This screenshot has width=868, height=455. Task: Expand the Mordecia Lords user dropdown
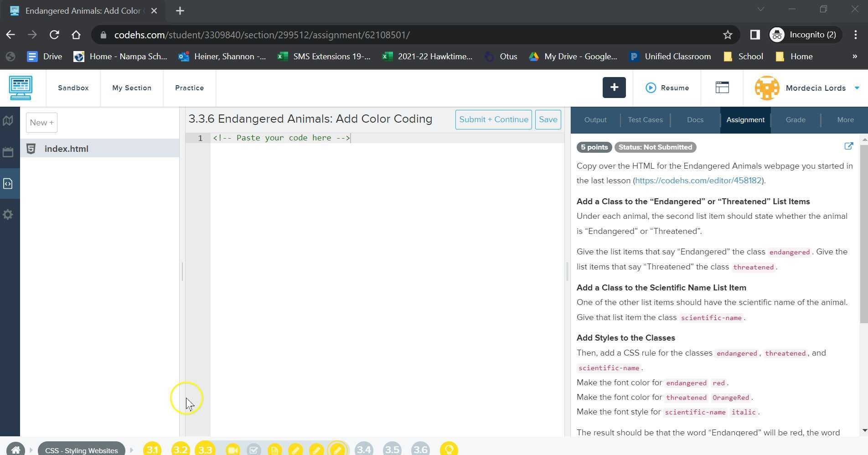coord(857,88)
